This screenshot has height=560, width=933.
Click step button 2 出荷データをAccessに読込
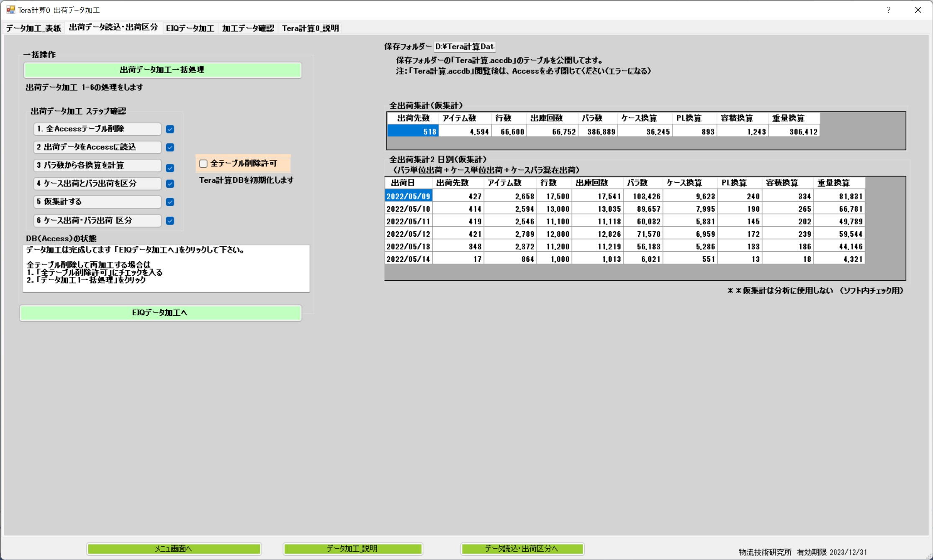(97, 147)
